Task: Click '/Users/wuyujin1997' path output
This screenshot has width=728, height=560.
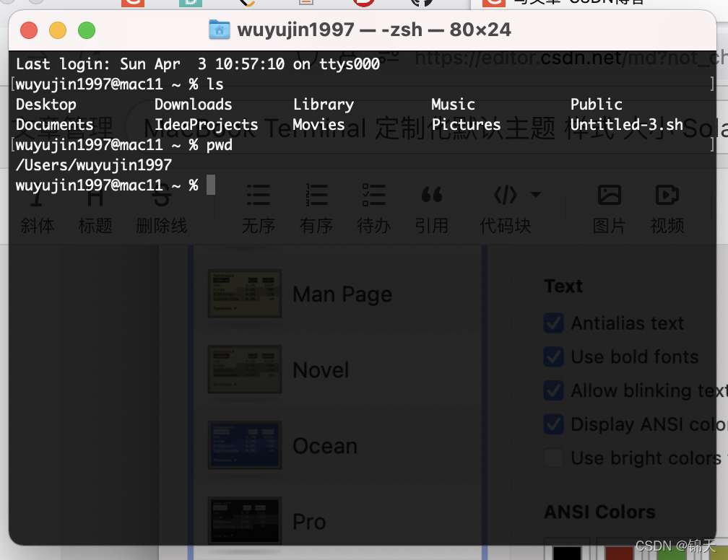Action: point(94,165)
